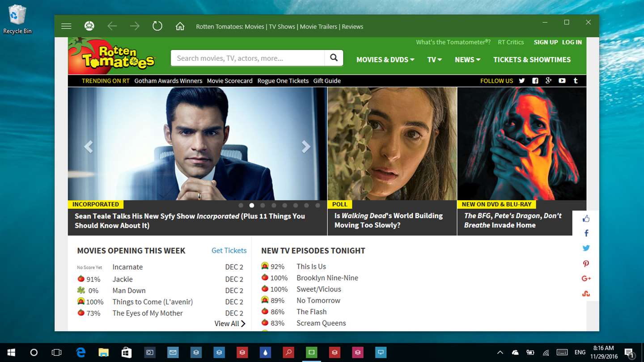Share via Facebook icon in the side share bar
The width and height of the screenshot is (644, 362).
(586, 233)
